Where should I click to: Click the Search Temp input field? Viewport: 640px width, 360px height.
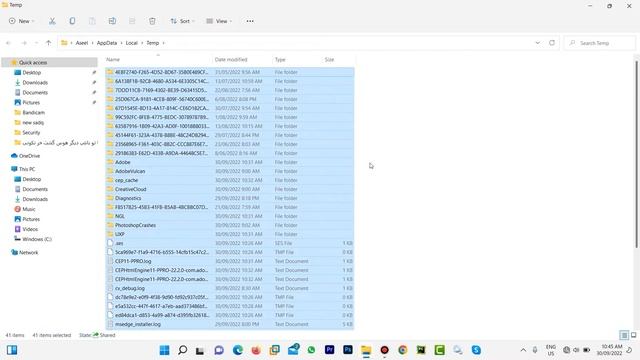click(600, 43)
